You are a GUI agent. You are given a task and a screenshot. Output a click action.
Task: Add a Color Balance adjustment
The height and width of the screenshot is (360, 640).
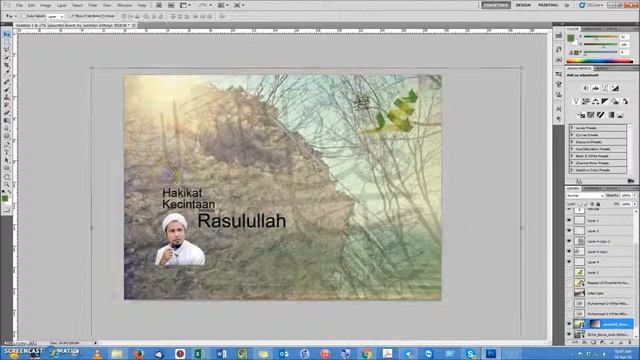[x=596, y=101]
